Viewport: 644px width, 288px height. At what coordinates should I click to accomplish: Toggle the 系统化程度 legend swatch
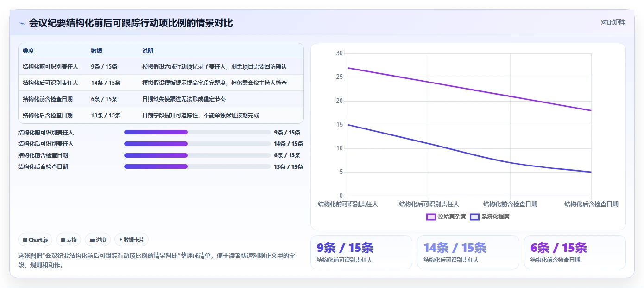(x=474, y=217)
